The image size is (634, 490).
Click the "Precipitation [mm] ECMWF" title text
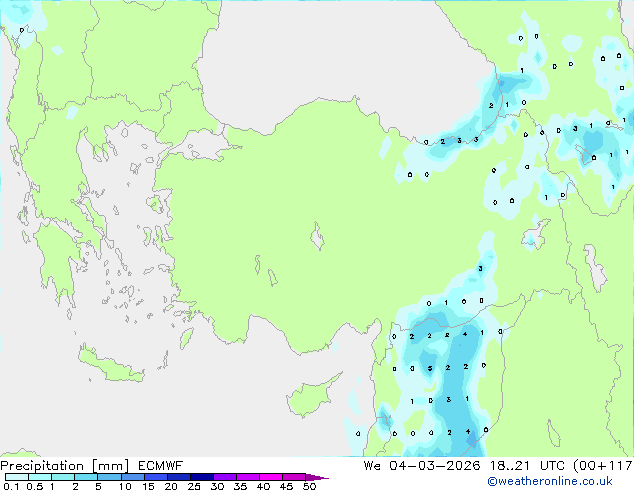(92, 466)
